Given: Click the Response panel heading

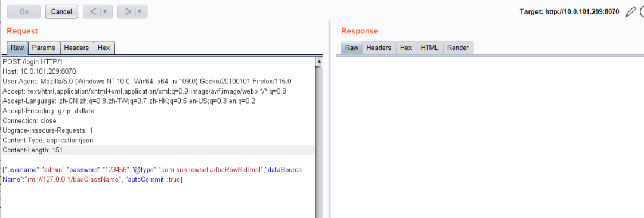Looking at the screenshot, I should [x=360, y=31].
